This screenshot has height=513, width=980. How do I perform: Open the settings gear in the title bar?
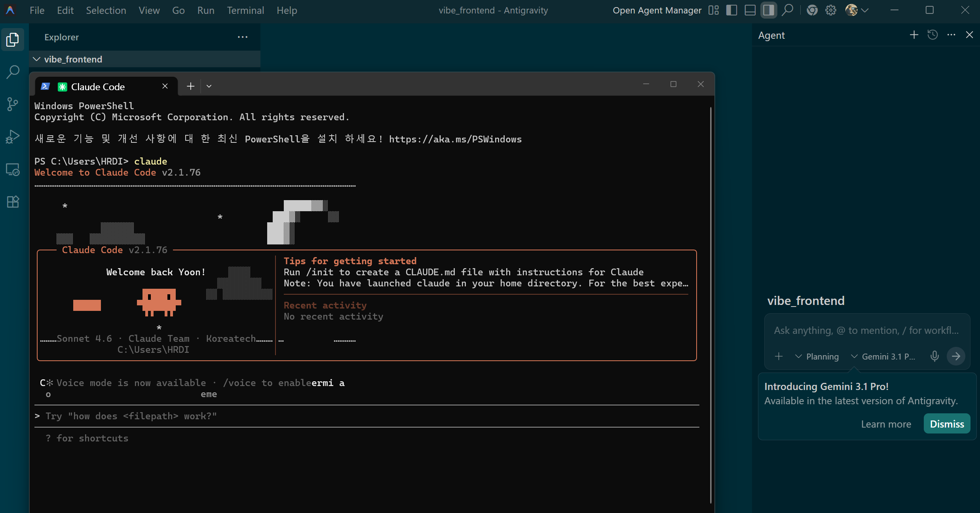[x=831, y=10]
